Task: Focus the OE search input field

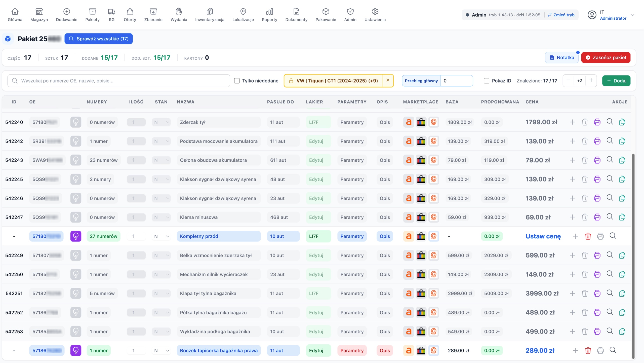Action: [119, 81]
